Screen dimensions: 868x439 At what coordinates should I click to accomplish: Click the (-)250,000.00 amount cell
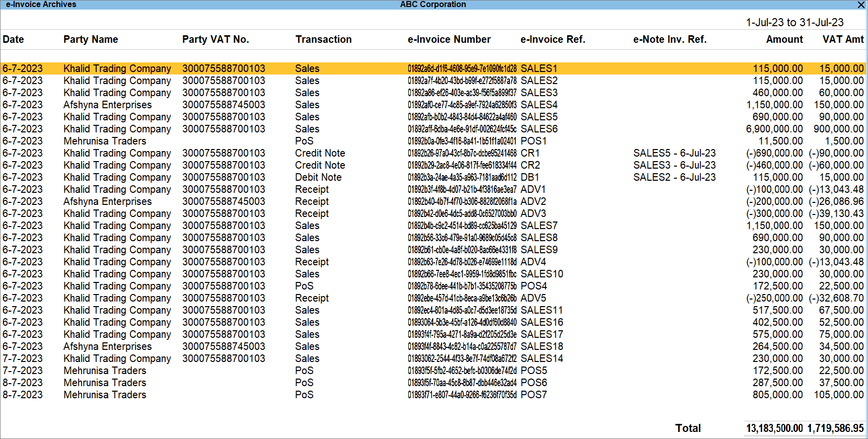point(774,298)
